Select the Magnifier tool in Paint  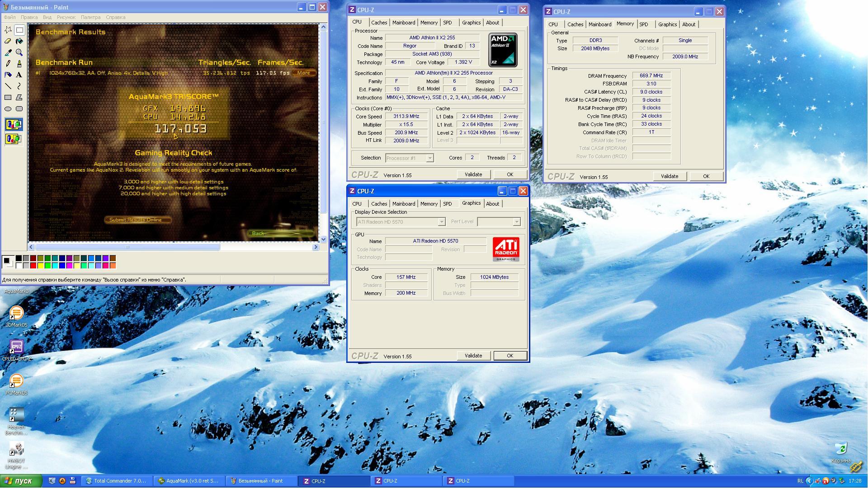19,52
